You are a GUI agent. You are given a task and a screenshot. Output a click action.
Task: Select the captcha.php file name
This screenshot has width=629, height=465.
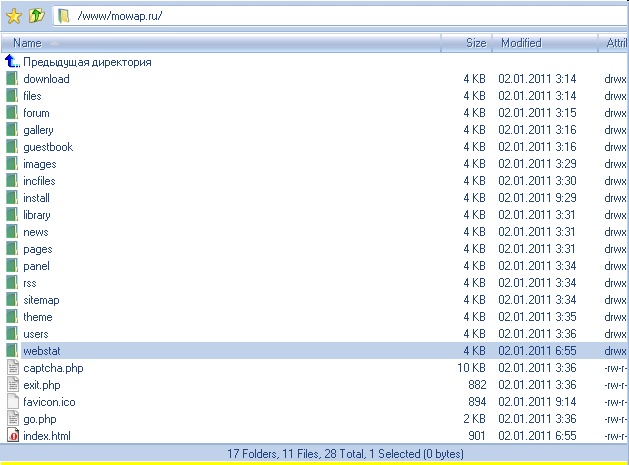click(53, 368)
